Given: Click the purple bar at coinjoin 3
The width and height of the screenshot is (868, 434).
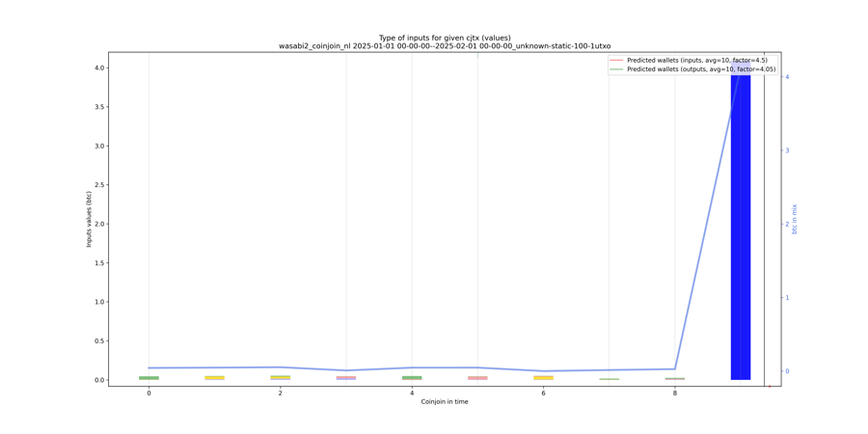Looking at the screenshot, I should pos(346,378).
